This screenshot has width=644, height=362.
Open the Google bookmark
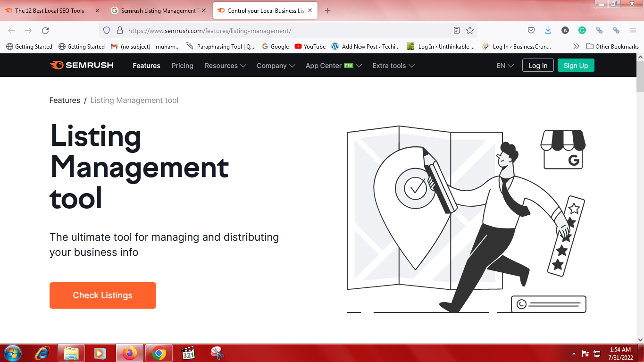tap(275, 46)
